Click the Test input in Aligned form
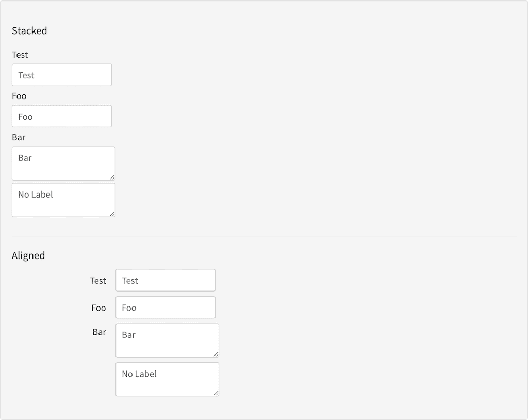Screen dimensions: 528x420 [x=166, y=280]
